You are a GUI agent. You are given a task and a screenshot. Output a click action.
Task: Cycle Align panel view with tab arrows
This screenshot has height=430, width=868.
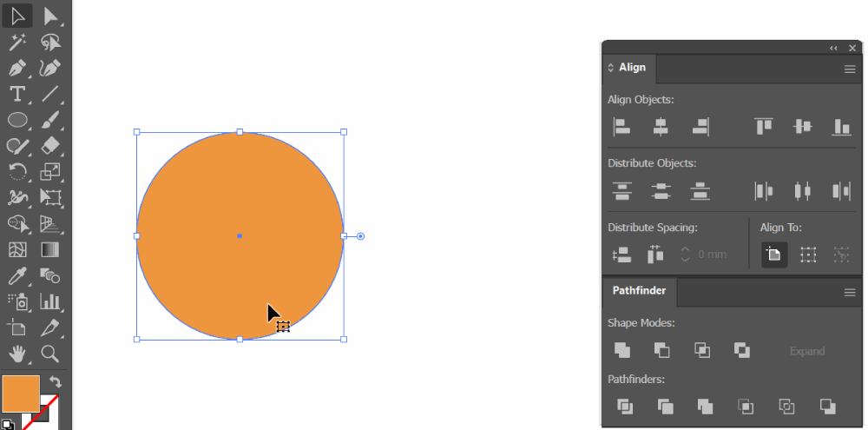pyautogui.click(x=610, y=68)
